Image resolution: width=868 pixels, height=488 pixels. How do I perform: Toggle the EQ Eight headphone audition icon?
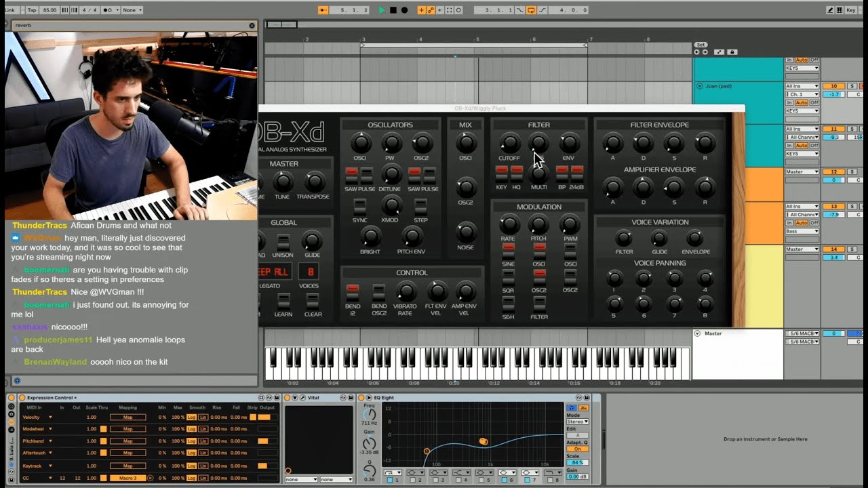coord(572,408)
